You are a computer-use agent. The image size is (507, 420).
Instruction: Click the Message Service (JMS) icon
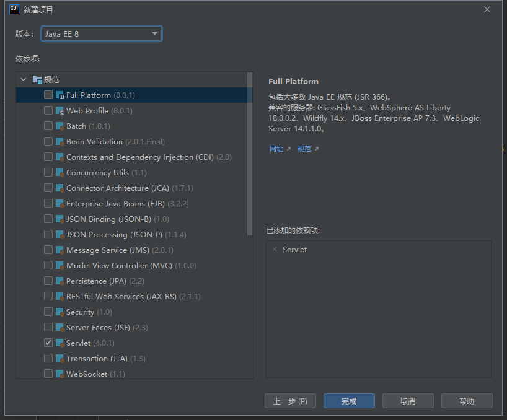click(x=60, y=250)
